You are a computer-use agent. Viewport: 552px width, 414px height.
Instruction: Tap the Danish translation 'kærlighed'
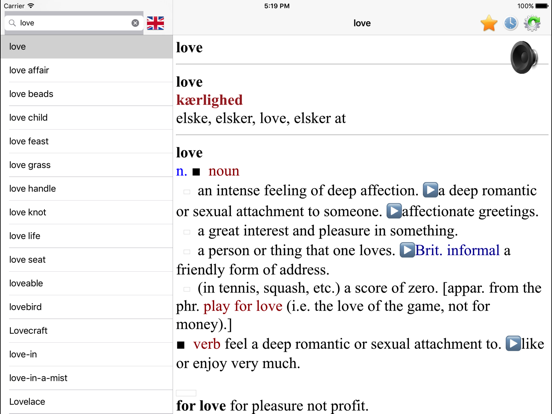point(209,100)
